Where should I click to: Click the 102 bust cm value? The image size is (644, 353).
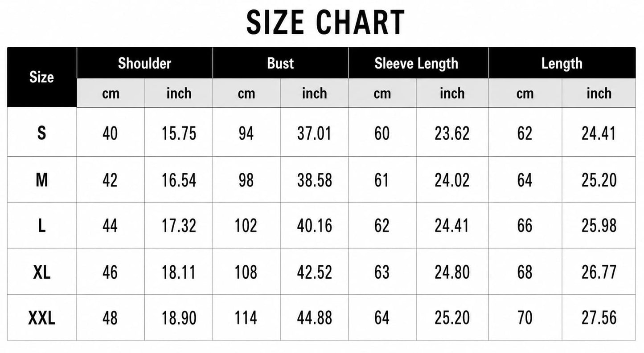pos(246,226)
